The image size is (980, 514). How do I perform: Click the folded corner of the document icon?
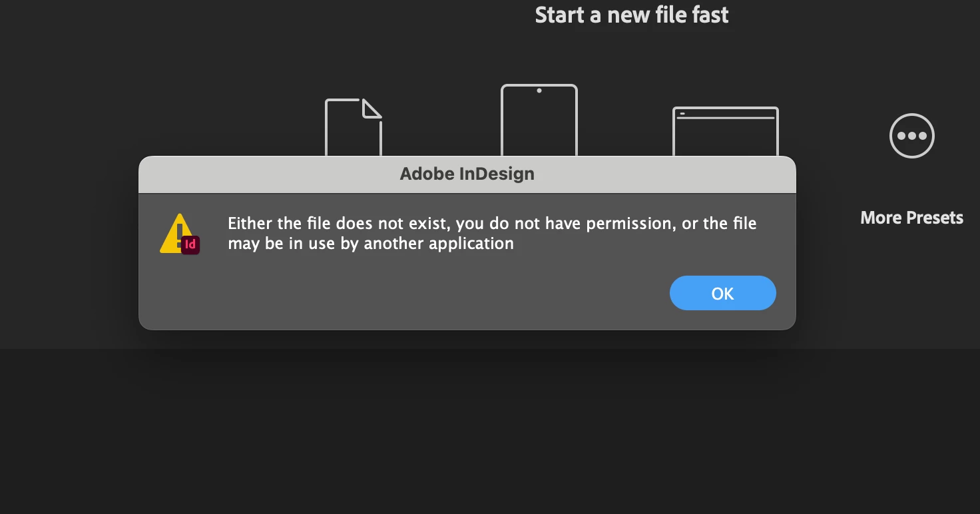(372, 109)
